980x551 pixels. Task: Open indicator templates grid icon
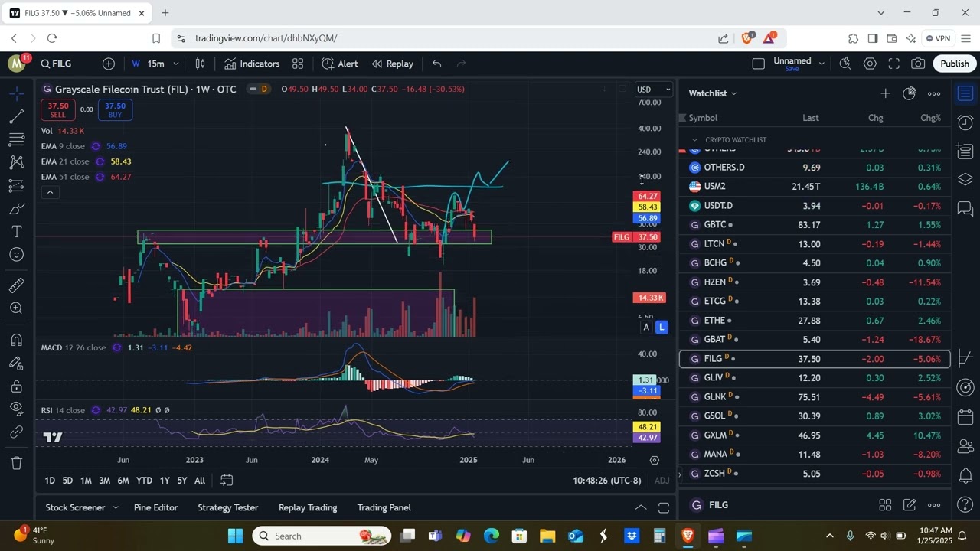[x=298, y=64]
